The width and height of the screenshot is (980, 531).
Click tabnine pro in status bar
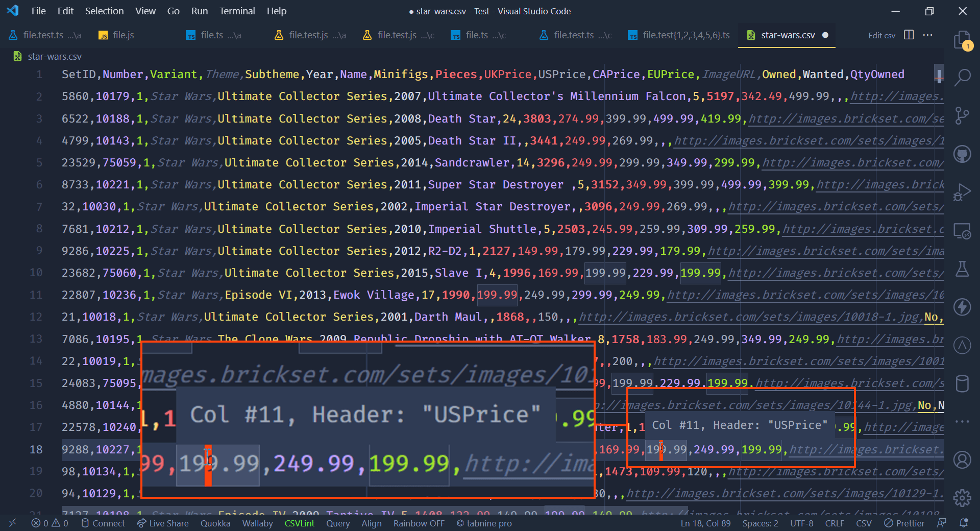pyautogui.click(x=484, y=523)
